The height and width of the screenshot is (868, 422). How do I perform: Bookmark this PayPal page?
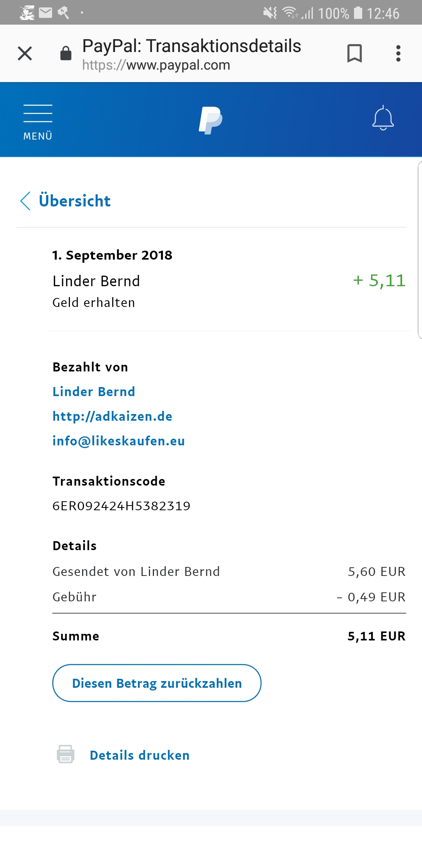point(354,54)
